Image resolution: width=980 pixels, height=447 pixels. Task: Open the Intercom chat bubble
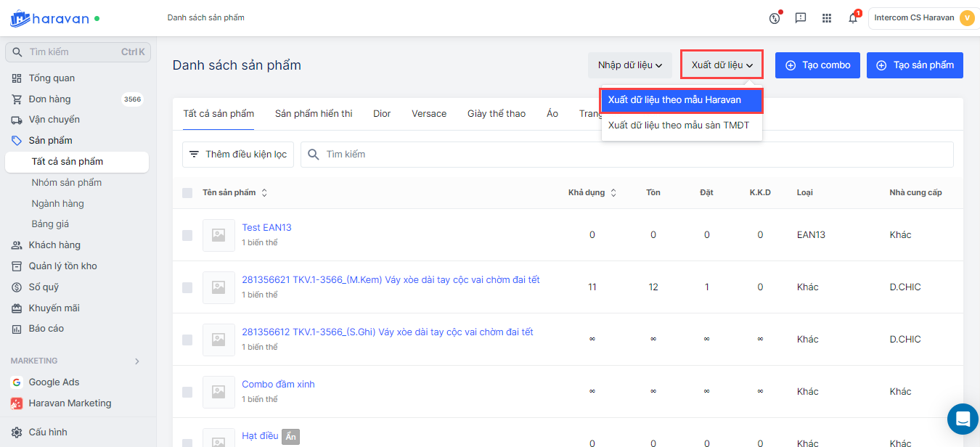[963, 419]
